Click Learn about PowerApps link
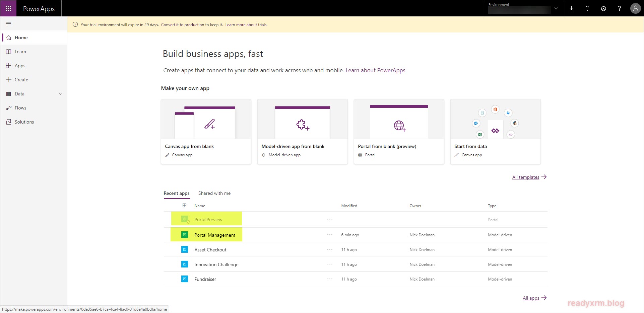 pos(375,70)
